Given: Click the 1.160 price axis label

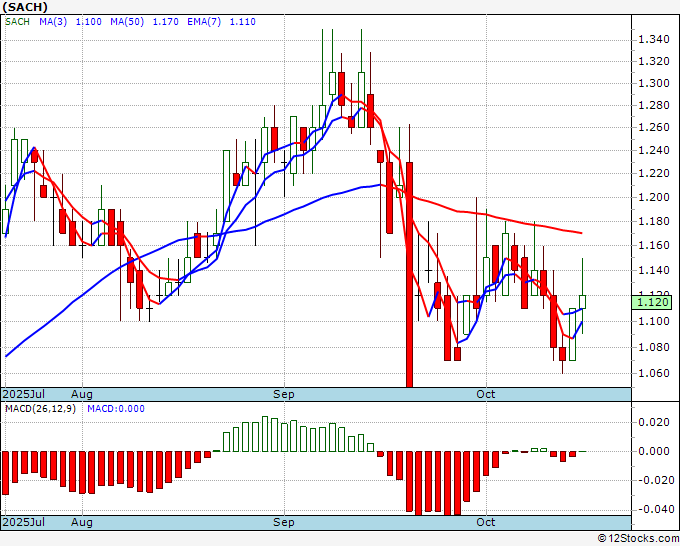Looking at the screenshot, I should [x=654, y=245].
